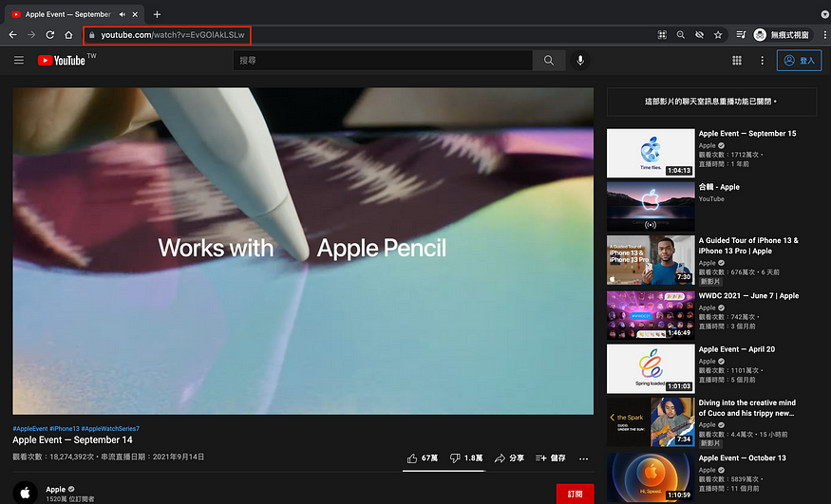Open the zoom magnifier icon in address bar
Viewport: 831px width, 504px height.
coord(681,35)
